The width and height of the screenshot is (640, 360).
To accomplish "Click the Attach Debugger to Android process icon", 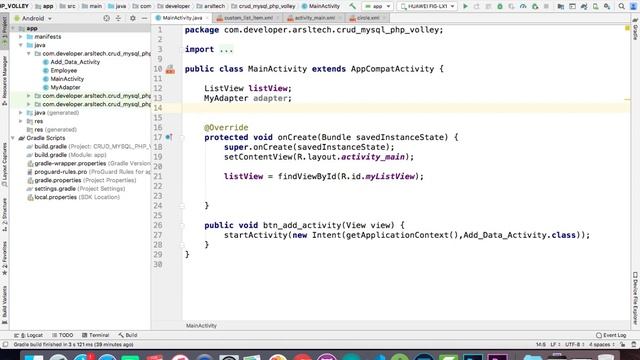I will 535,6.
